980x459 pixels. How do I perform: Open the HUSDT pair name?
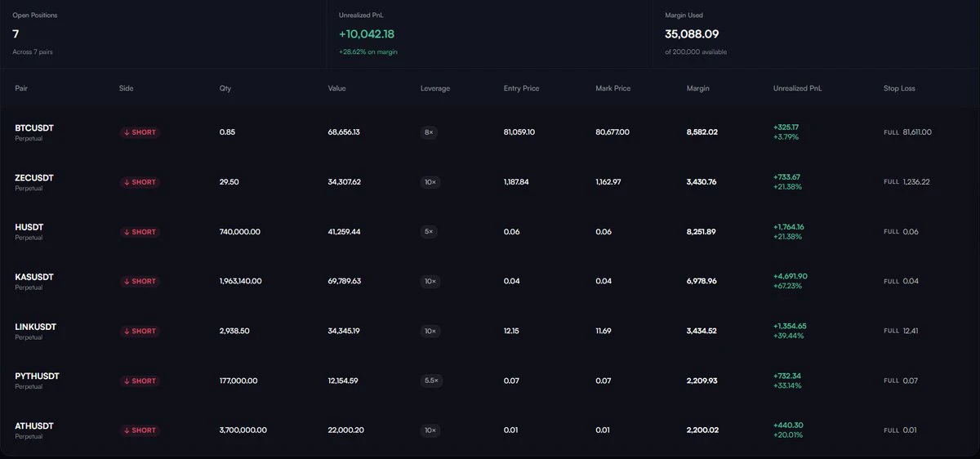coord(29,227)
